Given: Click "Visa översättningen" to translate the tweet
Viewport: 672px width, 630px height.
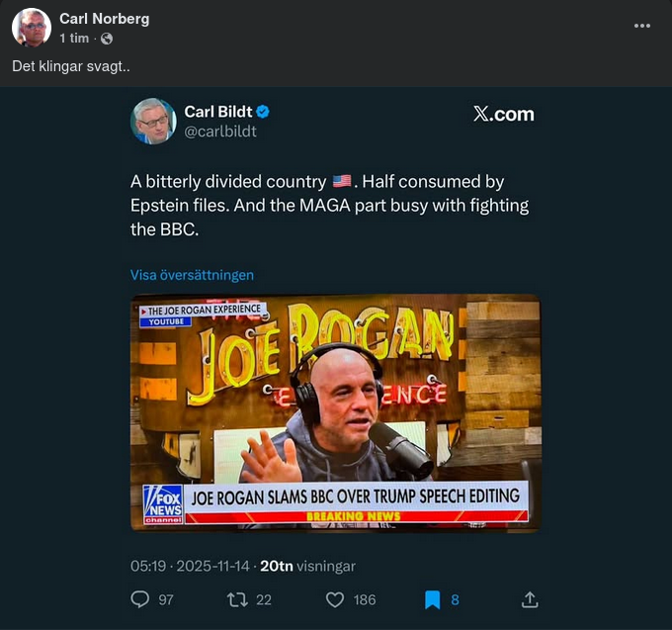Looking at the screenshot, I should [192, 275].
